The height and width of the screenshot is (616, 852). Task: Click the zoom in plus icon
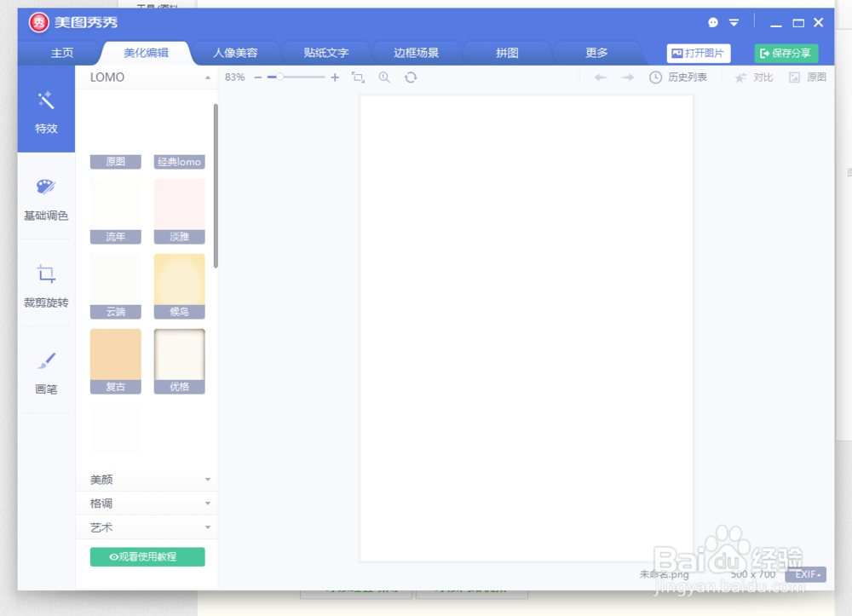(335, 77)
